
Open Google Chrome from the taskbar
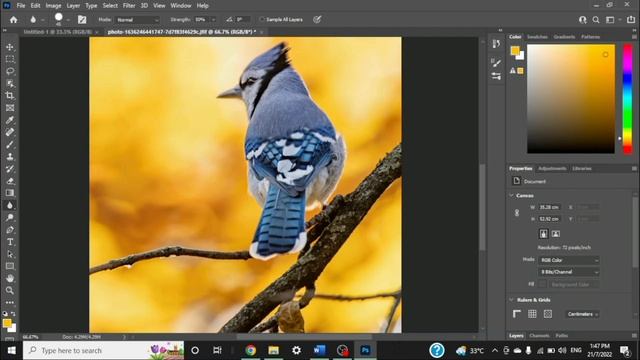pos(251,350)
